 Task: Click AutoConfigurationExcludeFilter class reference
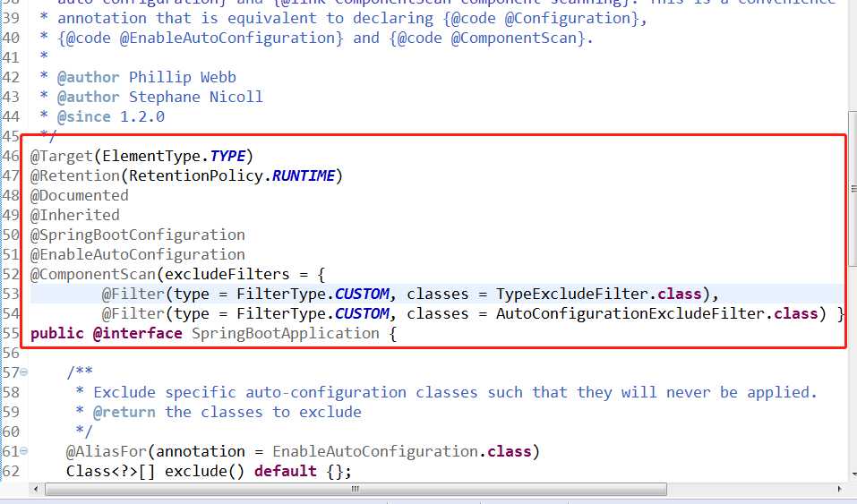pyautogui.click(x=630, y=314)
